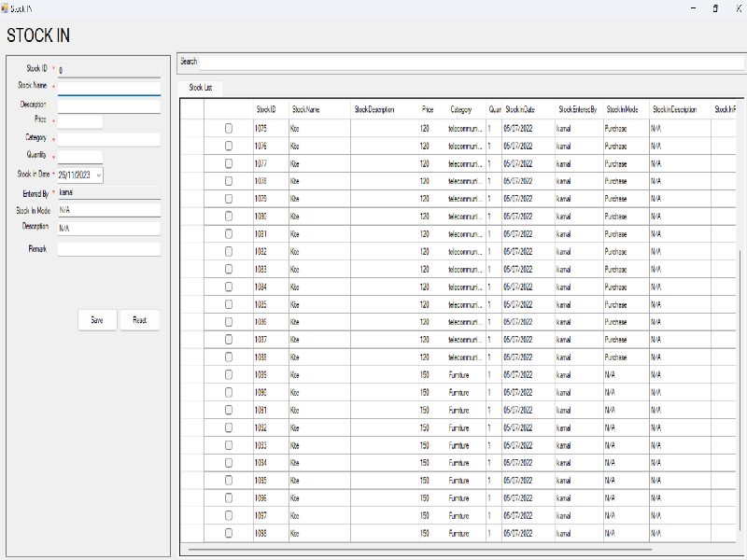Minimize the Stock IN window
Viewport: 747px width, 560px height.
[x=693, y=7]
